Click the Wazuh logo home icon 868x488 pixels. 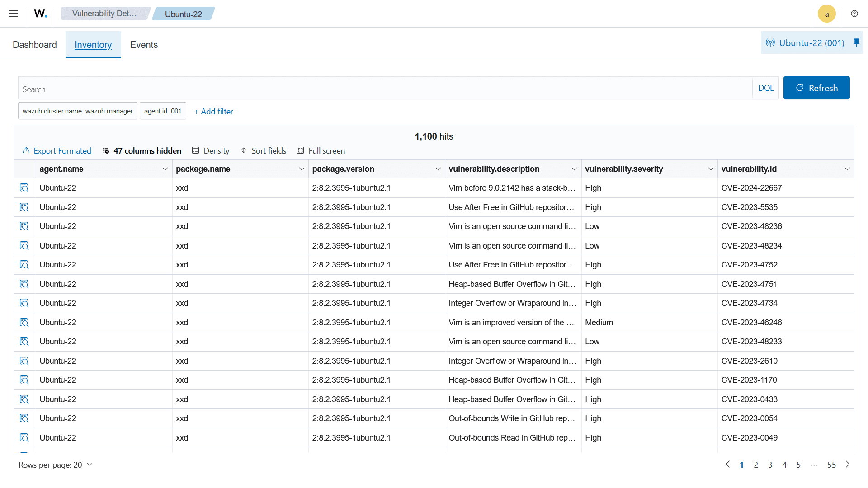click(41, 14)
